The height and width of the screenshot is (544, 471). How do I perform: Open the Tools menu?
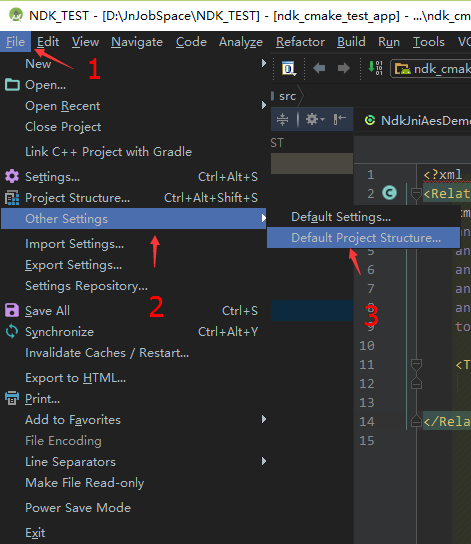tap(428, 42)
